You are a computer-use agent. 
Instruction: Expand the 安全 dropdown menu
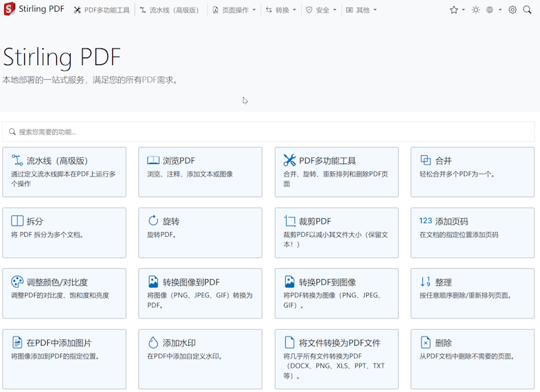tap(321, 10)
